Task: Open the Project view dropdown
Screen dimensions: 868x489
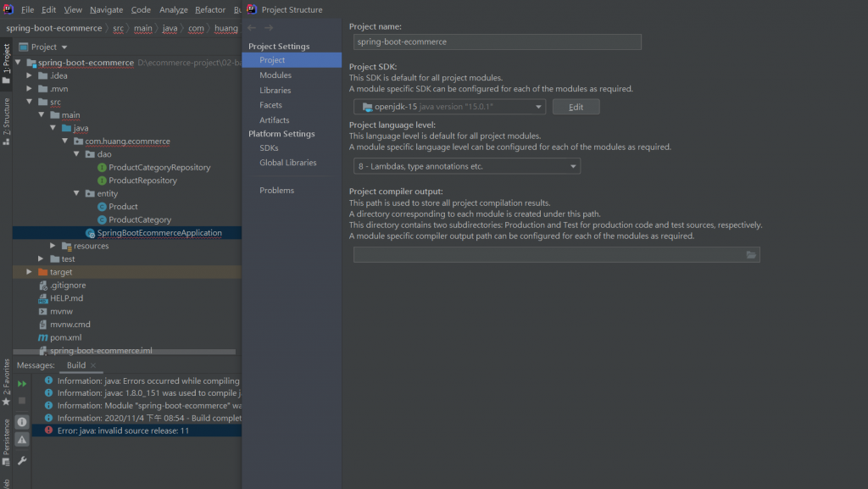Action: (x=64, y=47)
